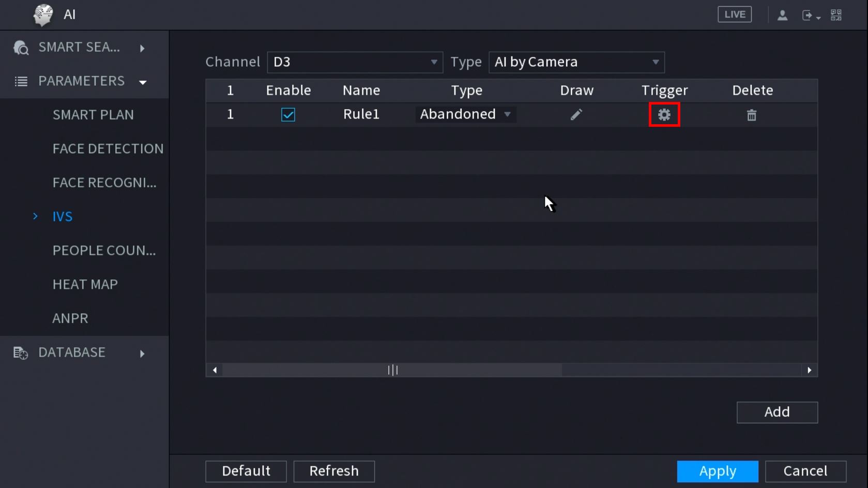Screen dimensions: 868x488
Task: Open the Abandoned rule type dropdown
Action: click(465, 114)
